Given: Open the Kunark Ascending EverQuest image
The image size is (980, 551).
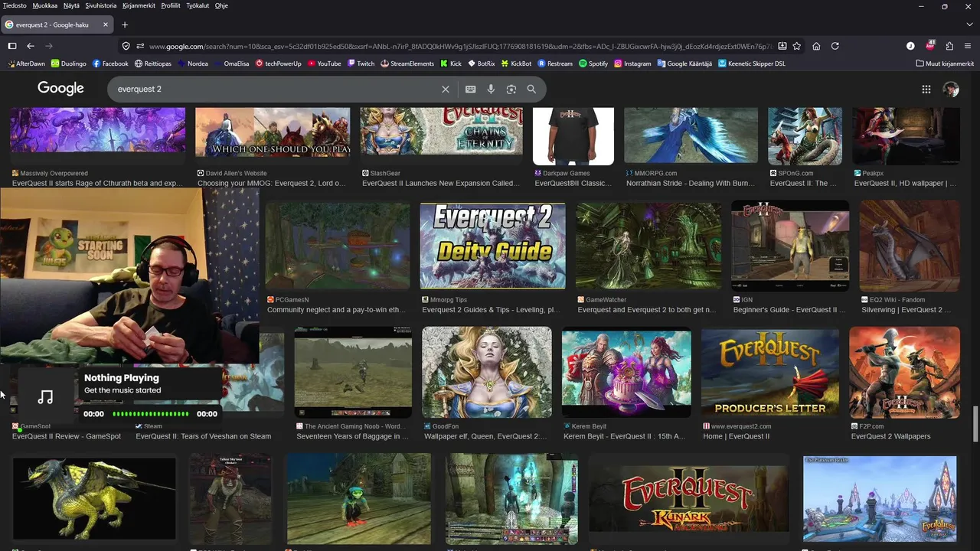Looking at the screenshot, I should 689,497.
